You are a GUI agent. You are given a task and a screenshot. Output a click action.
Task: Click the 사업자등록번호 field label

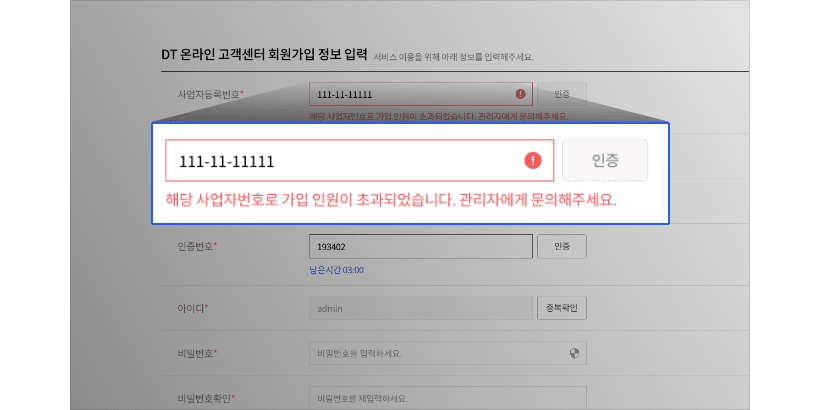pyautogui.click(x=211, y=94)
